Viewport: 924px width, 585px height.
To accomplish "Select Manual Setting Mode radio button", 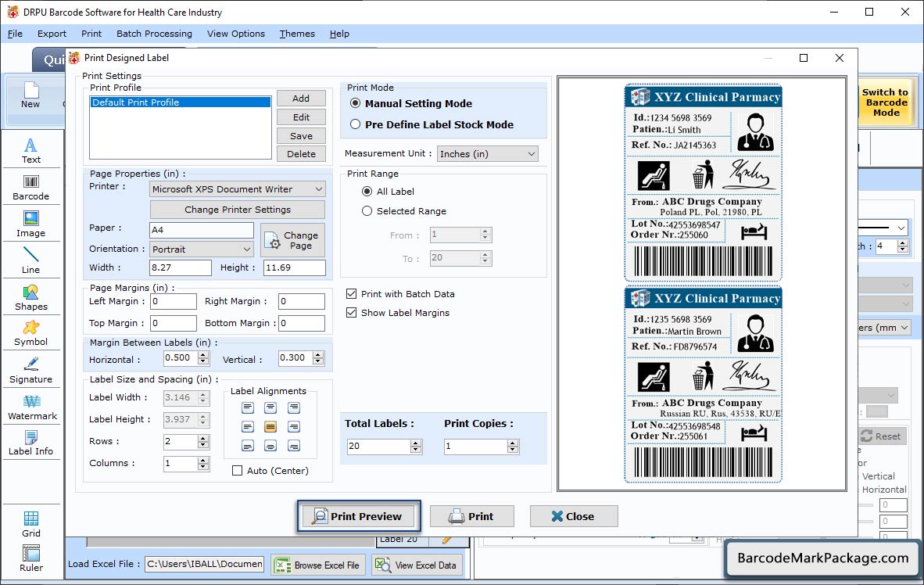I will click(x=356, y=103).
